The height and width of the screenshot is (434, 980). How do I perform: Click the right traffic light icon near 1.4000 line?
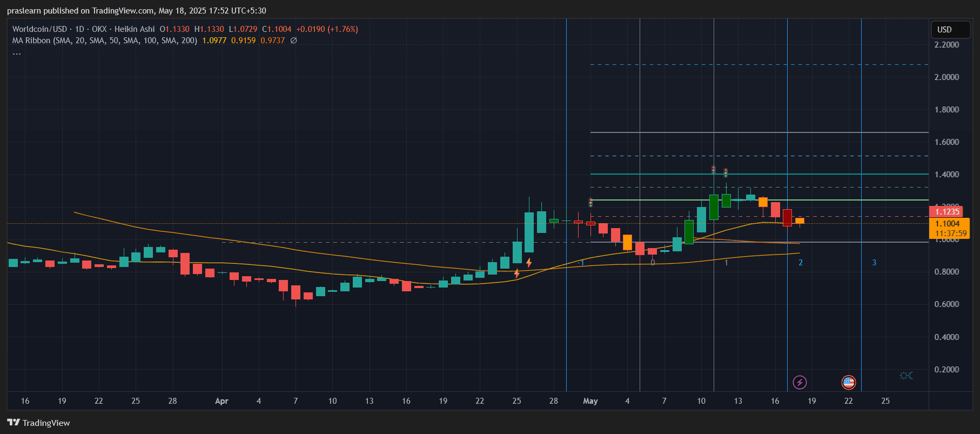(726, 173)
